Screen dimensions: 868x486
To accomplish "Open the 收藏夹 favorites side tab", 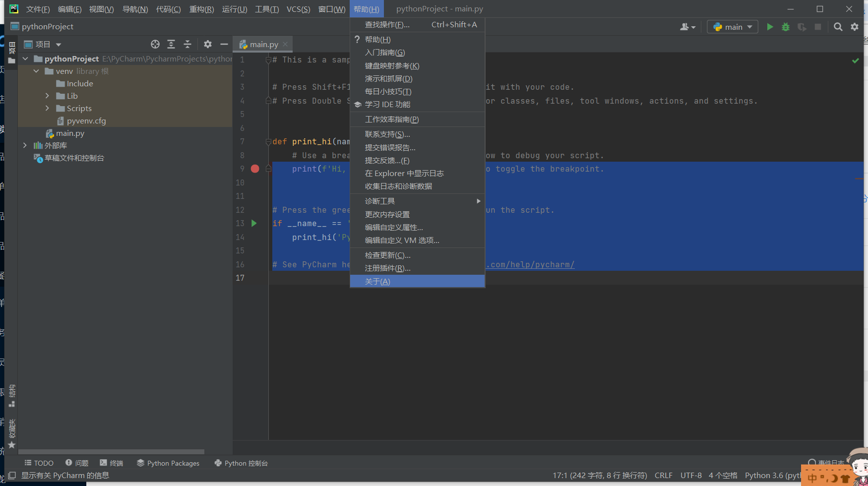I will pos(12,433).
